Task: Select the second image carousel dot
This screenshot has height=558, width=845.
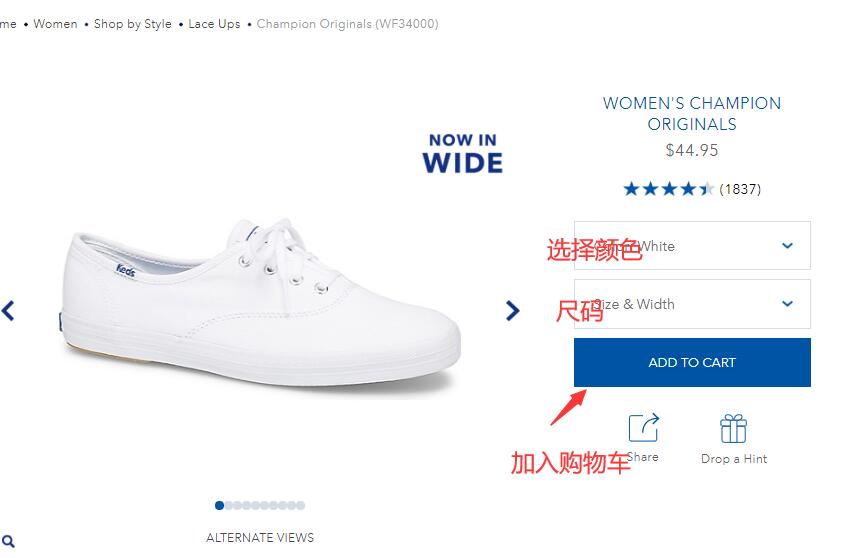Action: click(228, 506)
